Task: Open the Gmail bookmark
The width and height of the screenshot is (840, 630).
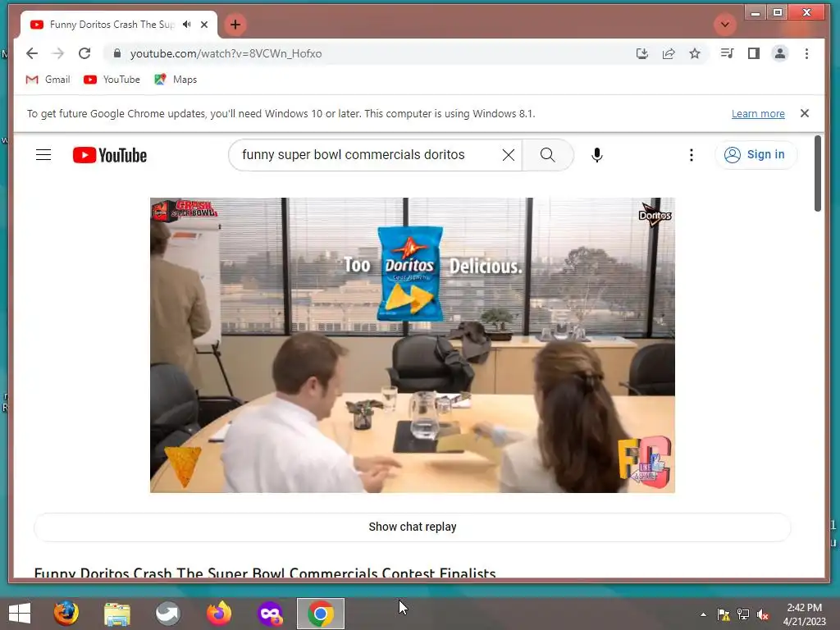Action: 48,80
